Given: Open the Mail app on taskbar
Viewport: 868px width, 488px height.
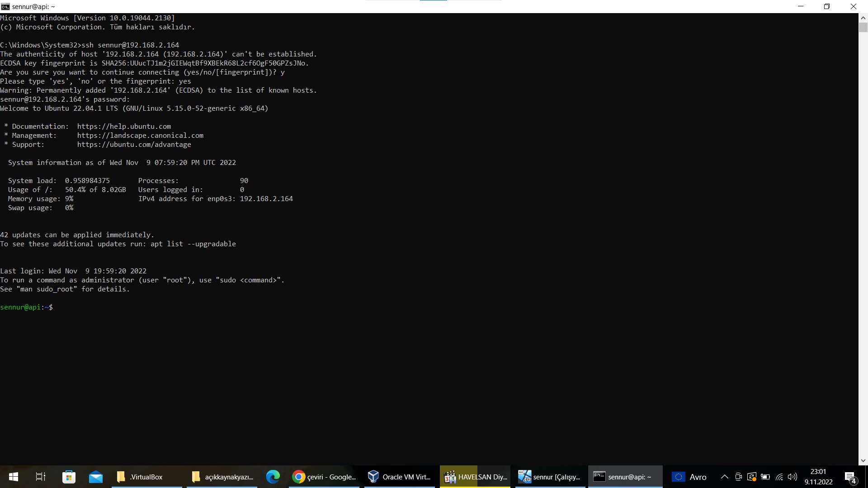Looking at the screenshot, I should [96, 477].
